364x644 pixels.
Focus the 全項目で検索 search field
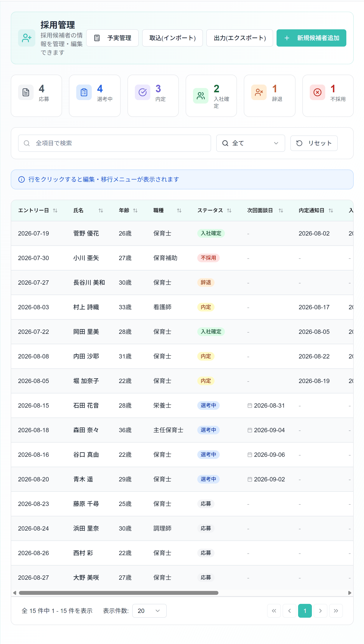(115, 143)
